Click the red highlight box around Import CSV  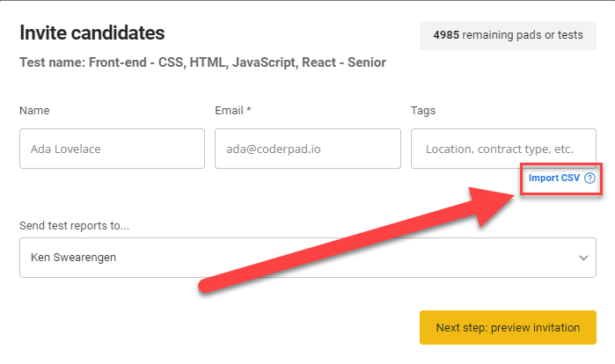point(559,164)
